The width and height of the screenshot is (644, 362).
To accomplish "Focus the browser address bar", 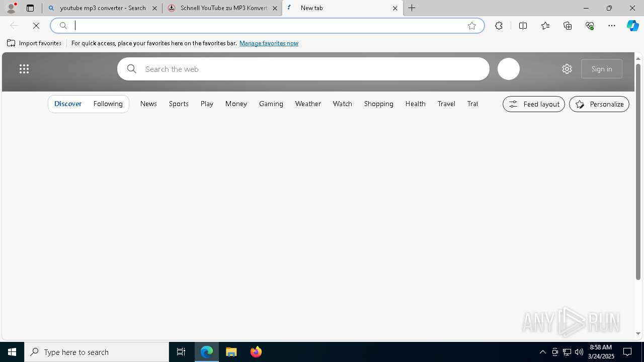I will tap(267, 26).
